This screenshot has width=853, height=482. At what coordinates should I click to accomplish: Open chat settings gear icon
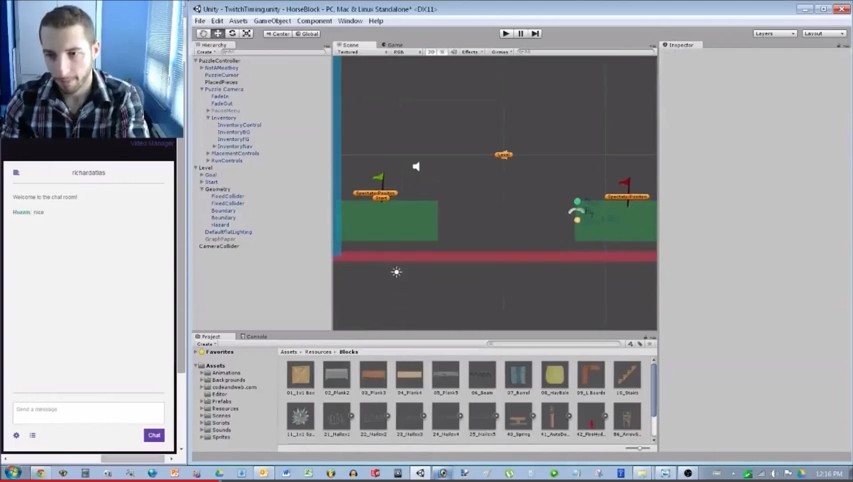coord(16,435)
